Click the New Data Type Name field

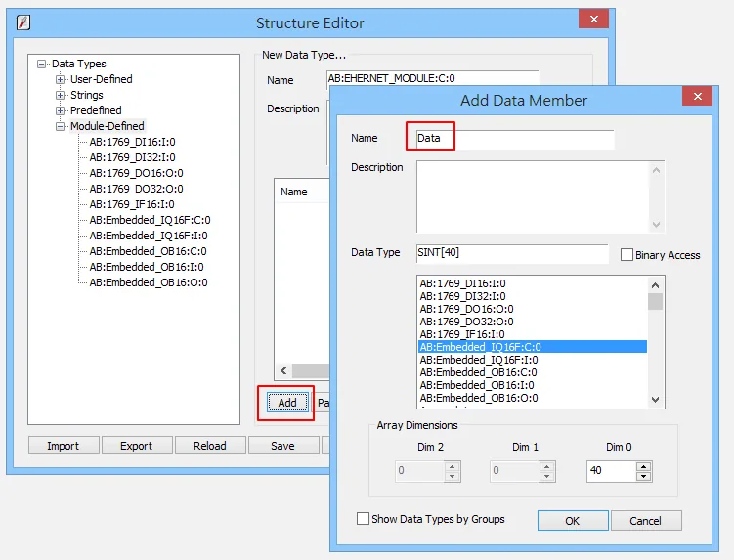tap(433, 78)
